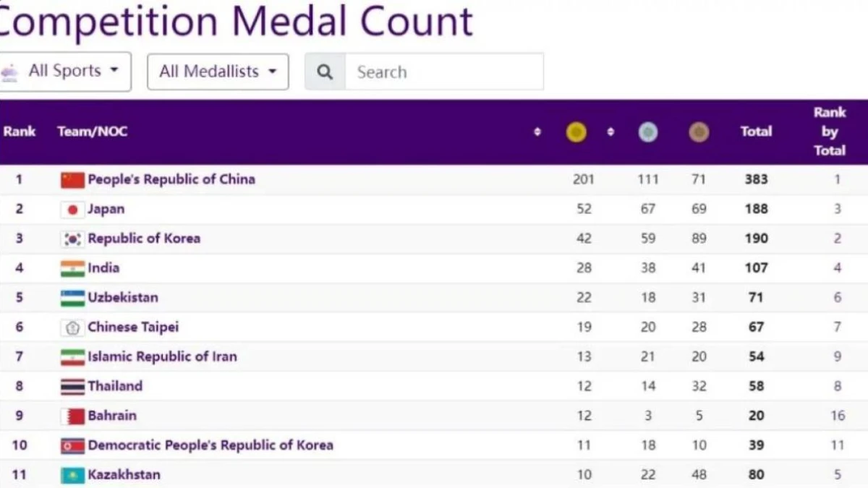This screenshot has width=868, height=488.
Task: Select the Uzbekistan team link
Action: pyautogui.click(x=123, y=297)
